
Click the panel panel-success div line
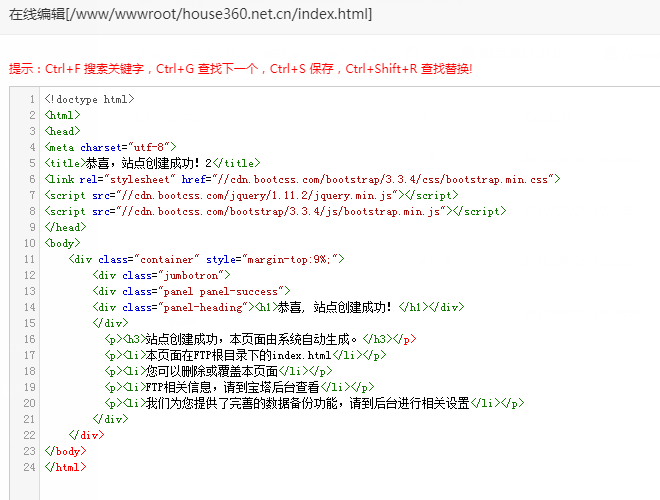tap(191, 291)
